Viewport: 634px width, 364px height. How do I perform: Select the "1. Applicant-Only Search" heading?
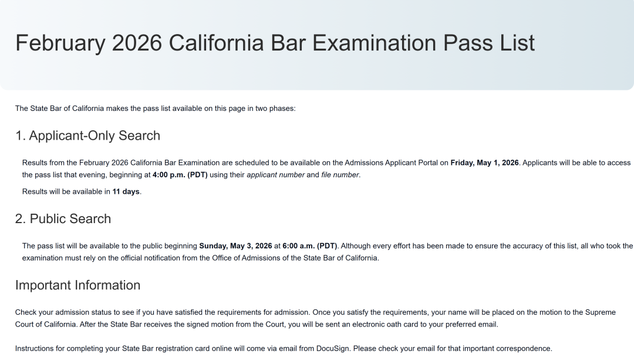tap(87, 136)
